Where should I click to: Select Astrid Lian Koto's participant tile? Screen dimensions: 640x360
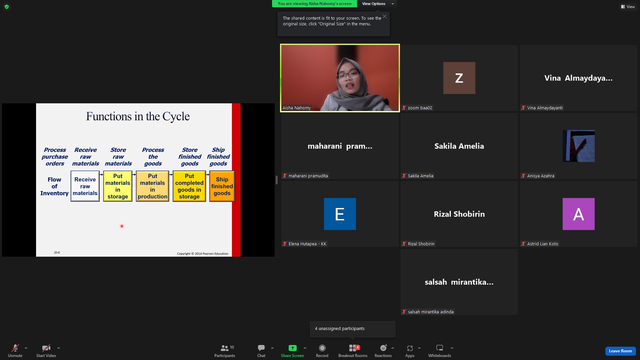tap(578, 214)
